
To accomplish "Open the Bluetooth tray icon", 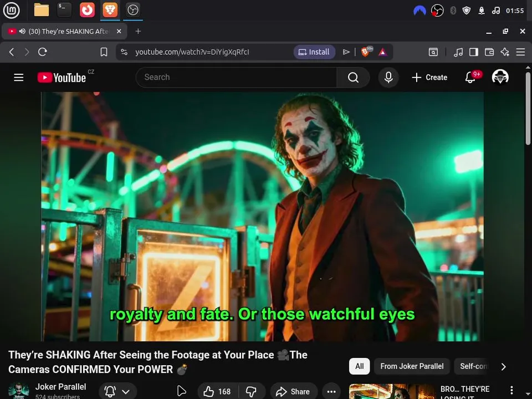I will coord(453,11).
